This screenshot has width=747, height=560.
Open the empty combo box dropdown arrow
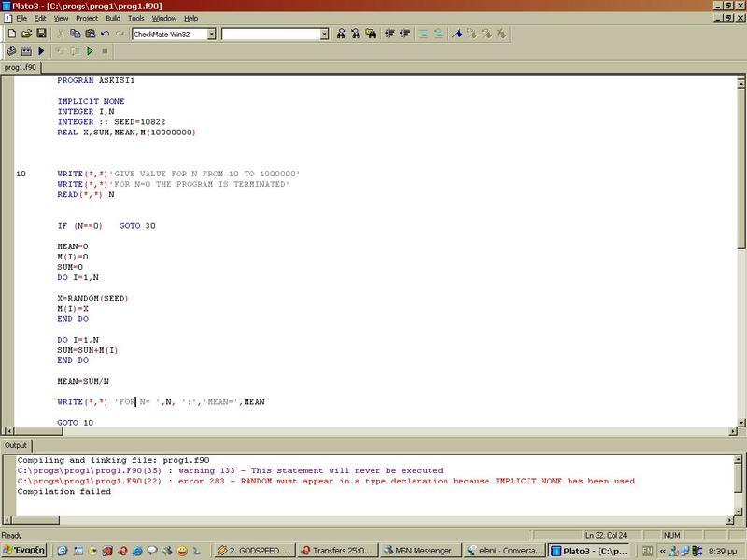(x=324, y=34)
